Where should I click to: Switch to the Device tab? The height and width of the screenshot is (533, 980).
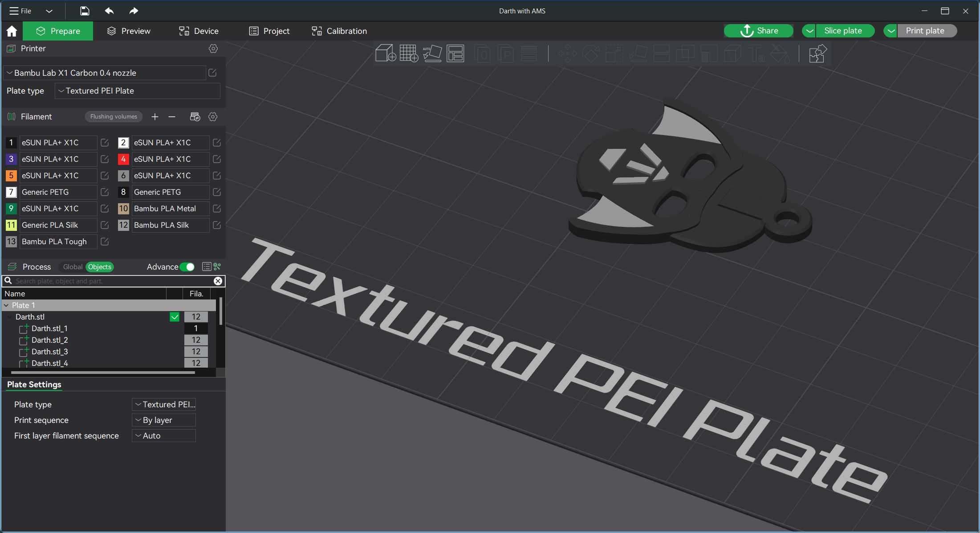pyautogui.click(x=199, y=31)
